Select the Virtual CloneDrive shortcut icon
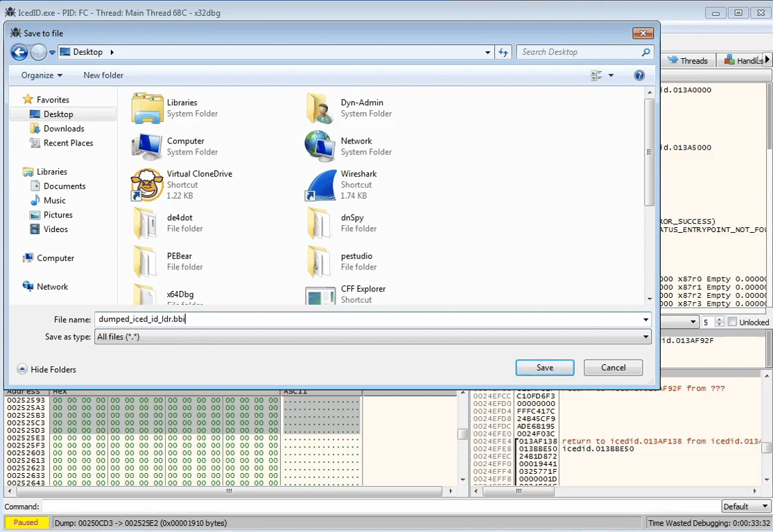 click(x=147, y=185)
